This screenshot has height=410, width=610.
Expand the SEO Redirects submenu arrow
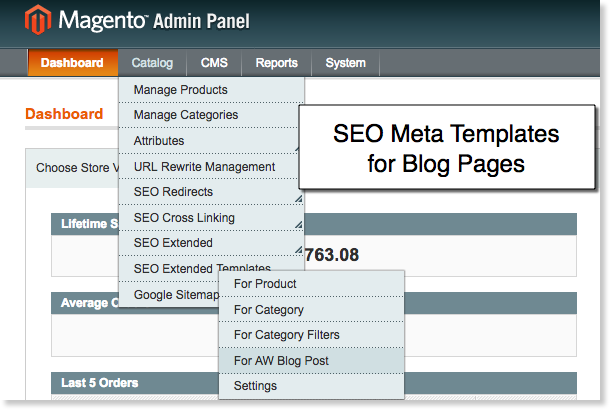tap(298, 199)
